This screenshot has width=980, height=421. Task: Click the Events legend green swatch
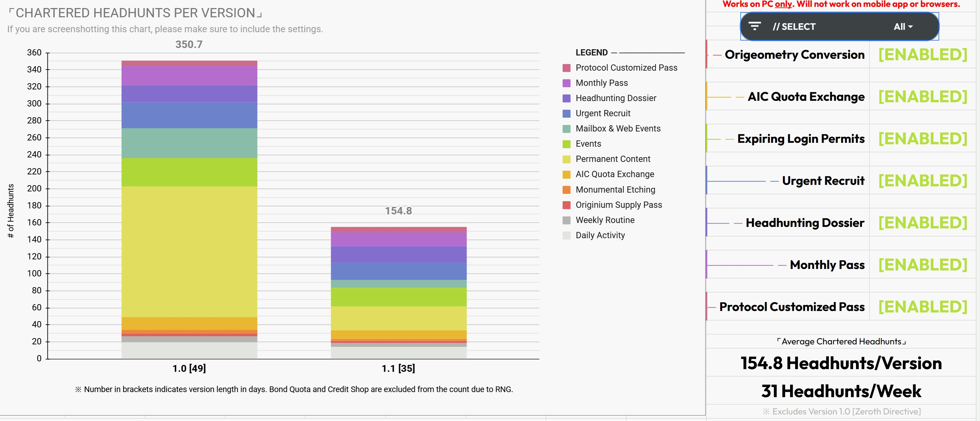[567, 144]
